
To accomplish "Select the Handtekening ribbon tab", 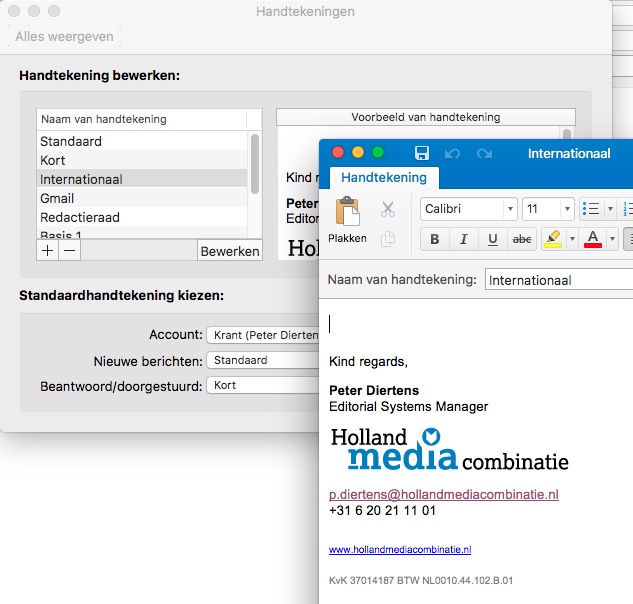I will 384,178.
